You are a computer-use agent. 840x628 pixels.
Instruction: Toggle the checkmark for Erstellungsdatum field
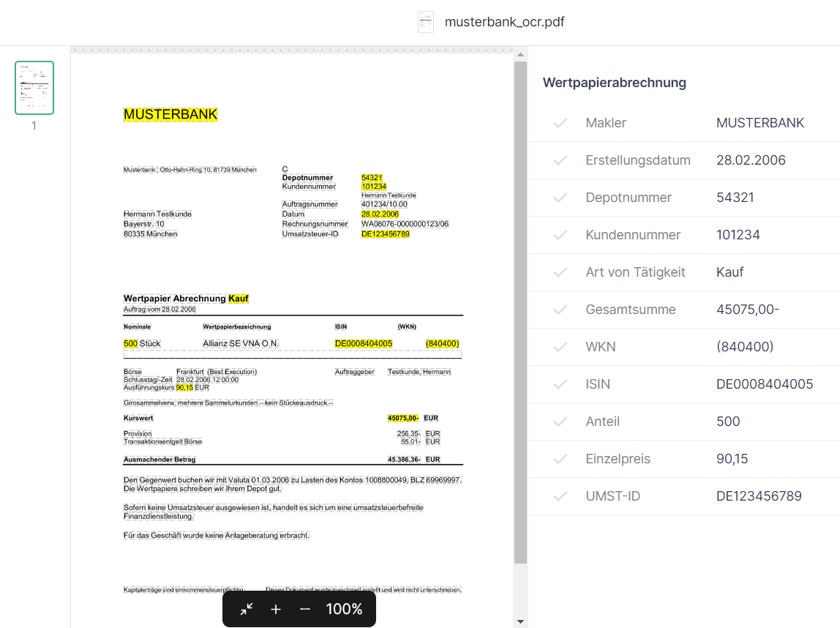(x=560, y=160)
